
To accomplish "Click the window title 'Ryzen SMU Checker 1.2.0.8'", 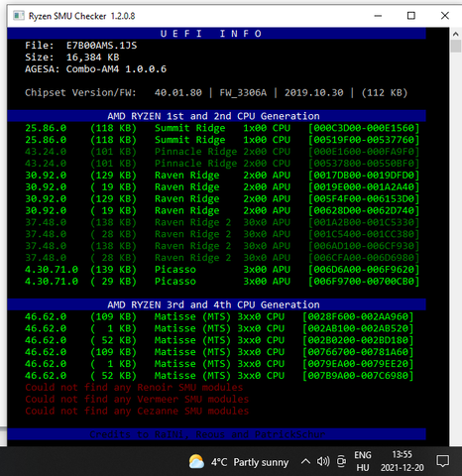I will click(x=81, y=16).
